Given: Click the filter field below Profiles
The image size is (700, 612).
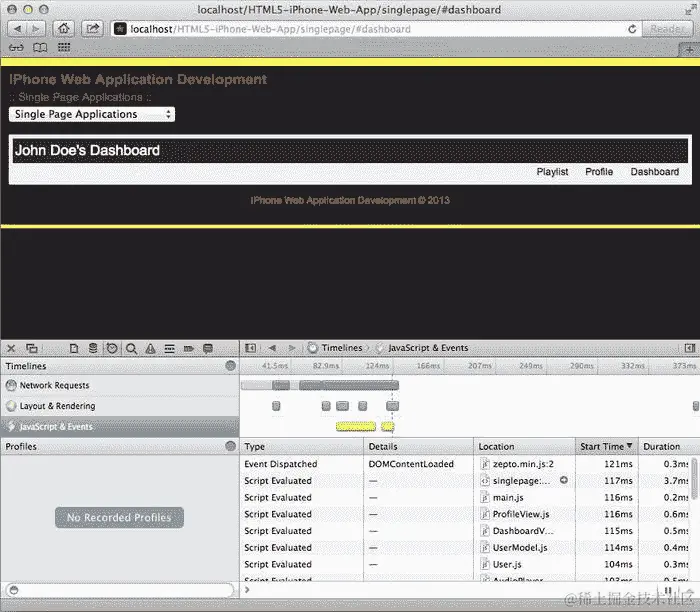Looking at the screenshot, I should tap(120, 590).
